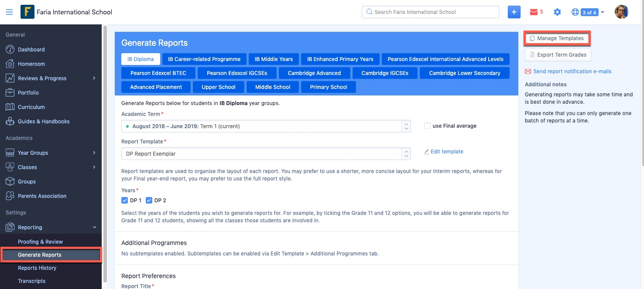Expand the Year Groups submenu chevron

pyautogui.click(x=94, y=153)
